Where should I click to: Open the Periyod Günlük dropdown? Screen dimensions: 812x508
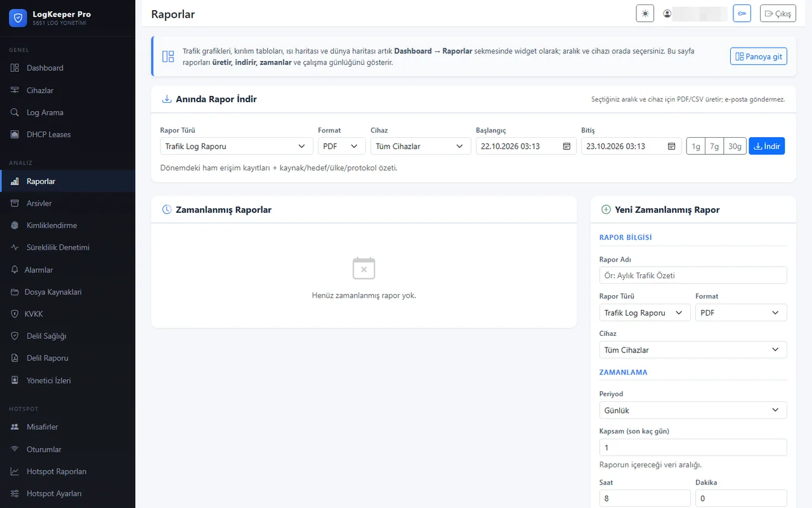(x=693, y=410)
